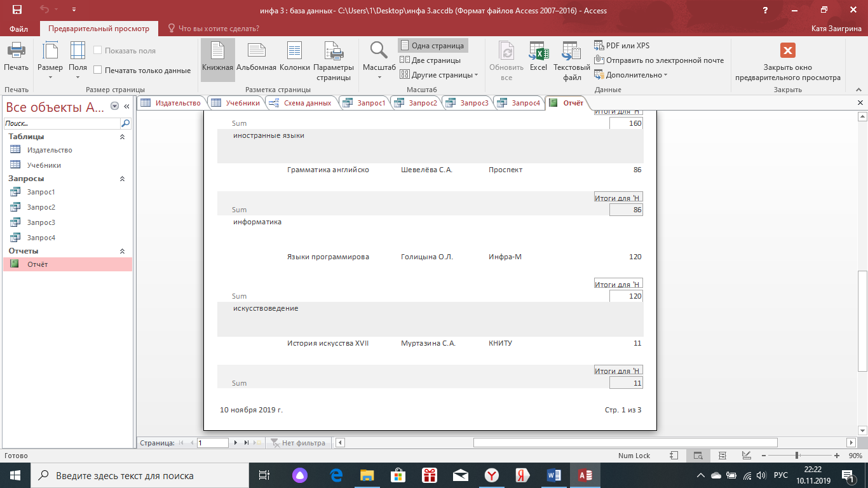The width and height of the screenshot is (868, 488).
Task: Click Отправить по электронной почте
Action: (x=659, y=60)
